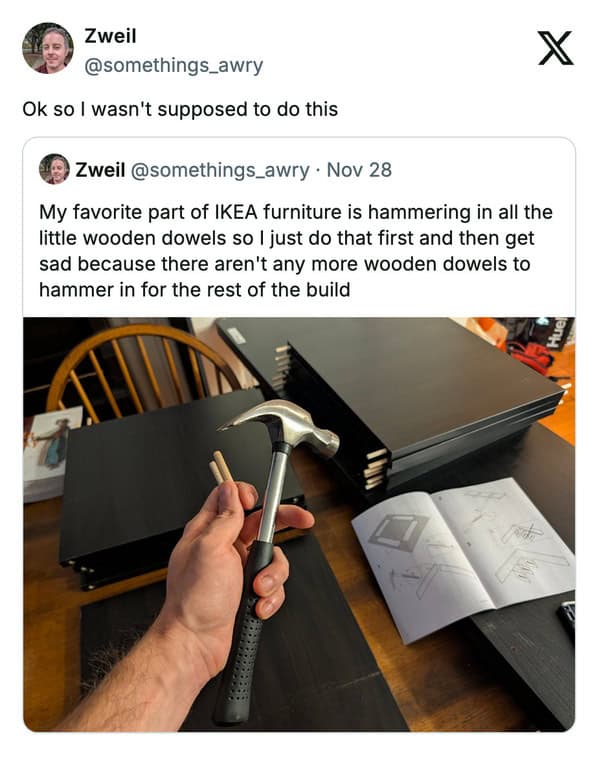The height and width of the screenshot is (760, 599).
Task: Open the small avatar in quoted tweet
Action: click(x=54, y=169)
